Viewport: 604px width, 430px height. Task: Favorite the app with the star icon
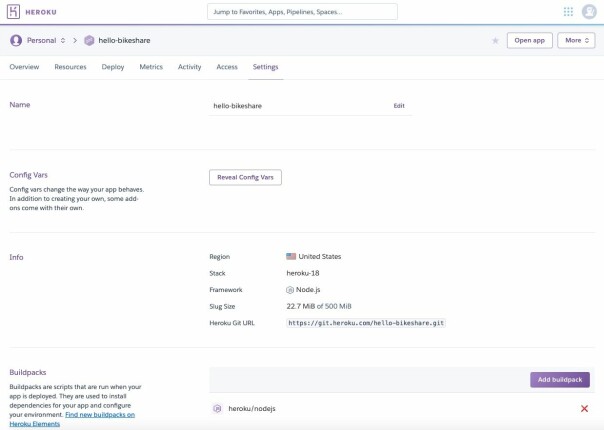click(x=495, y=40)
